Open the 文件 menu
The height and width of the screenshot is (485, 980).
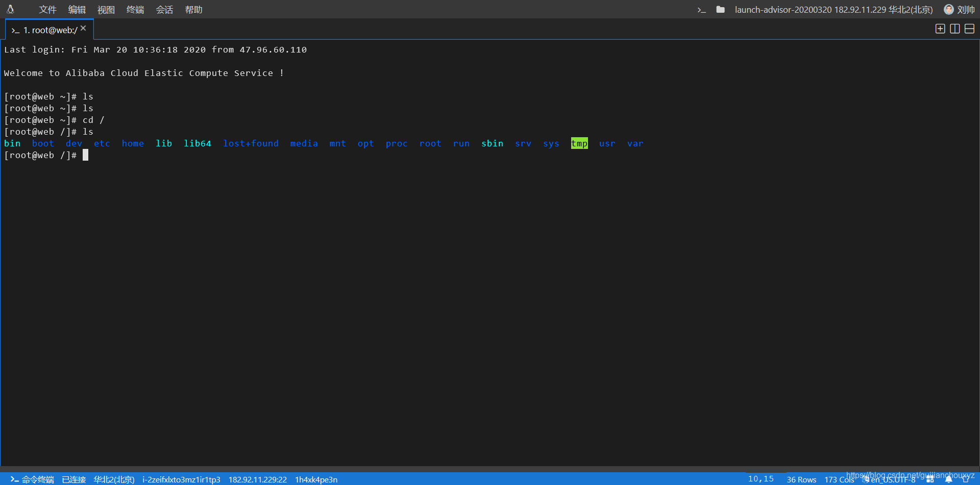tap(48, 10)
